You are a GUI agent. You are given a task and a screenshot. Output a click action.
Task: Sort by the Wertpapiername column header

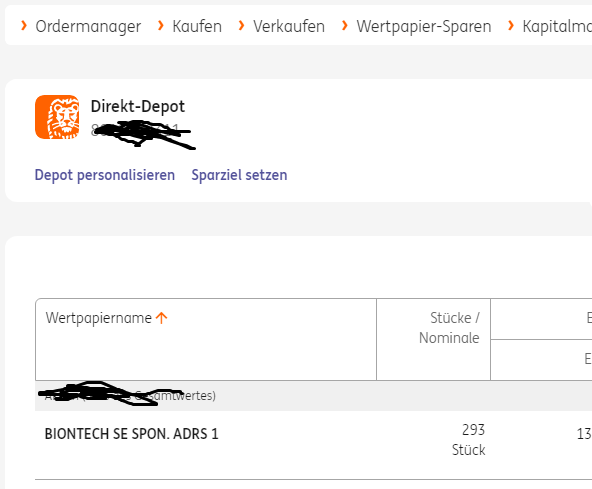99,318
